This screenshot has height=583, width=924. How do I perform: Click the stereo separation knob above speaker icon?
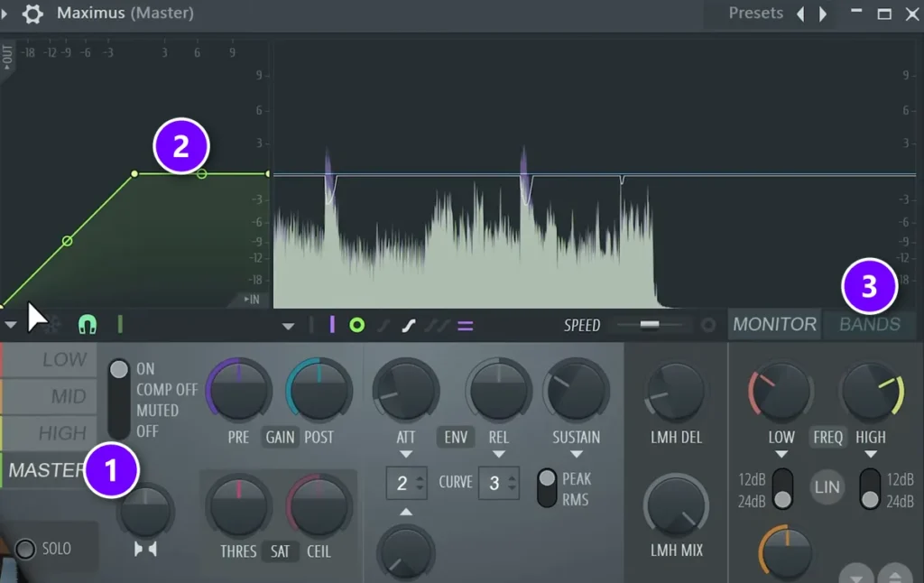click(x=145, y=511)
